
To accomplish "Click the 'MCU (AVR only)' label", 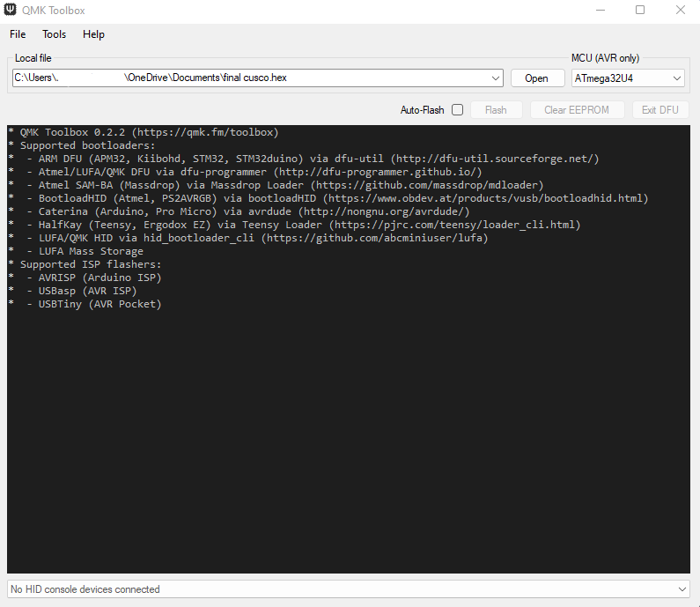I will 606,58.
